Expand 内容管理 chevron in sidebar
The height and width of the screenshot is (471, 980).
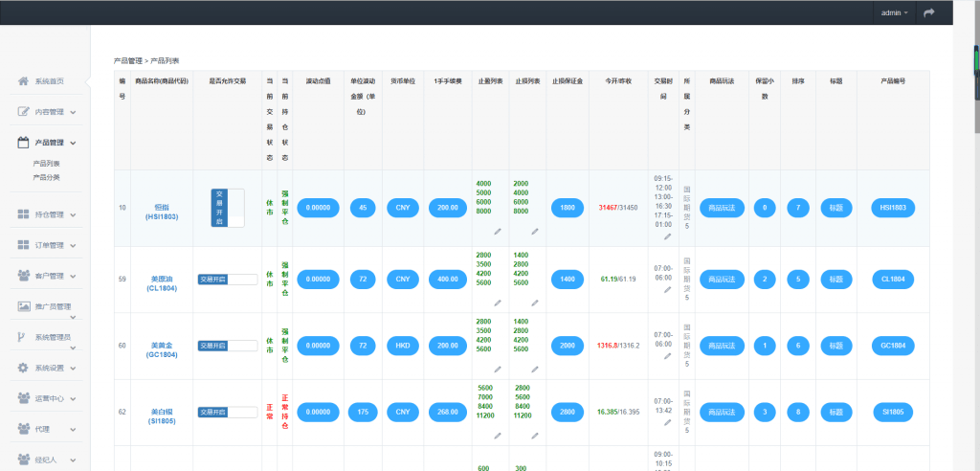73,113
